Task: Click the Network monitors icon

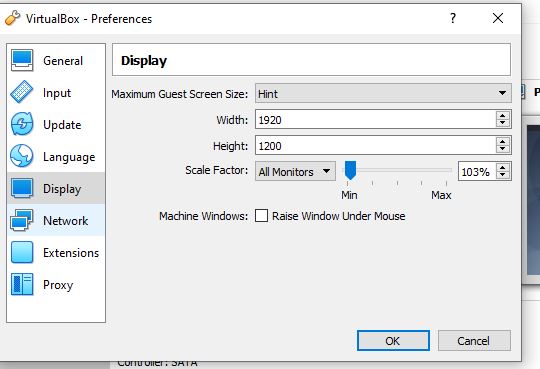Action: pos(22,220)
